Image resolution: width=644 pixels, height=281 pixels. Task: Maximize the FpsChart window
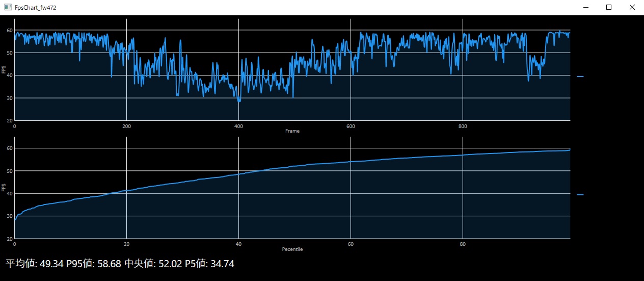tap(609, 7)
